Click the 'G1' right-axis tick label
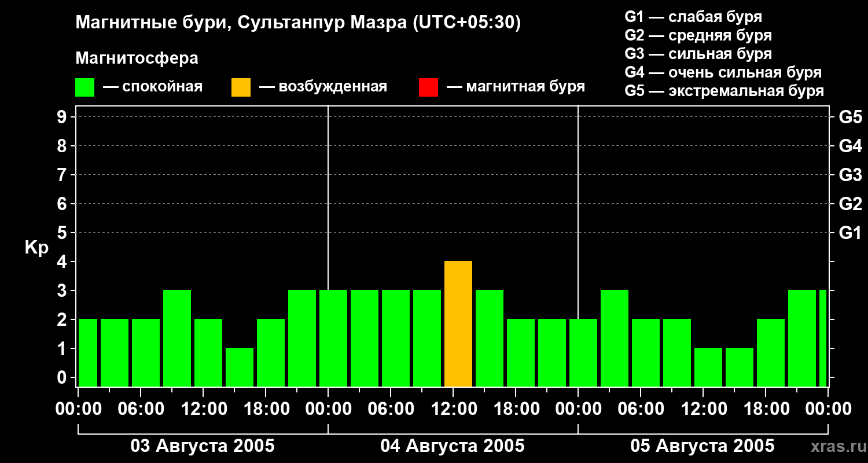Viewport: 868px width, 463px height. pos(850,233)
